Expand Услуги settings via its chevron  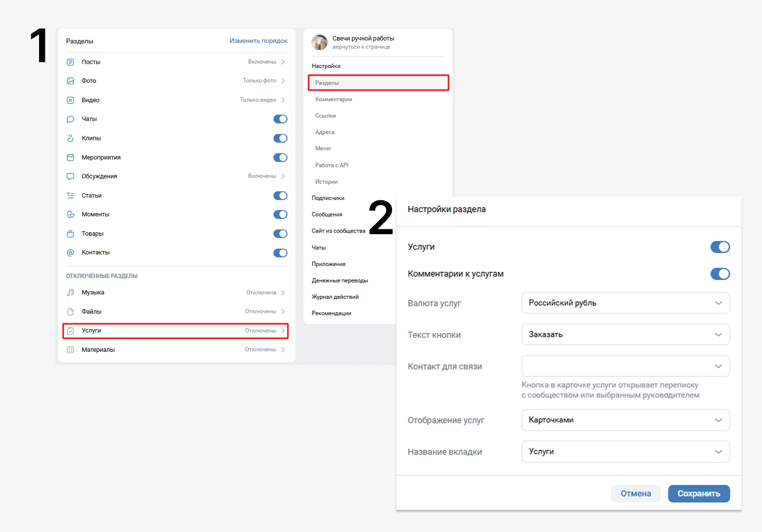click(283, 331)
